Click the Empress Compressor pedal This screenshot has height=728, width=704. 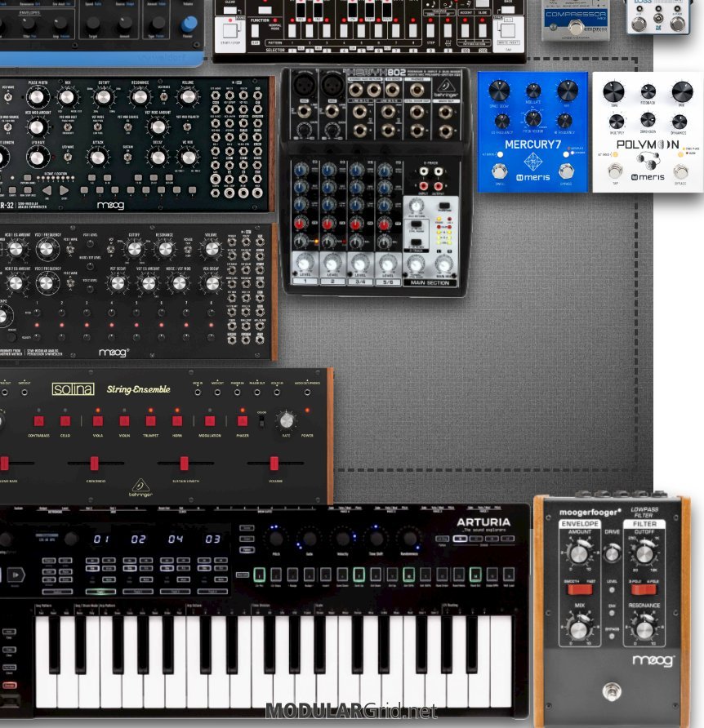pos(576,21)
